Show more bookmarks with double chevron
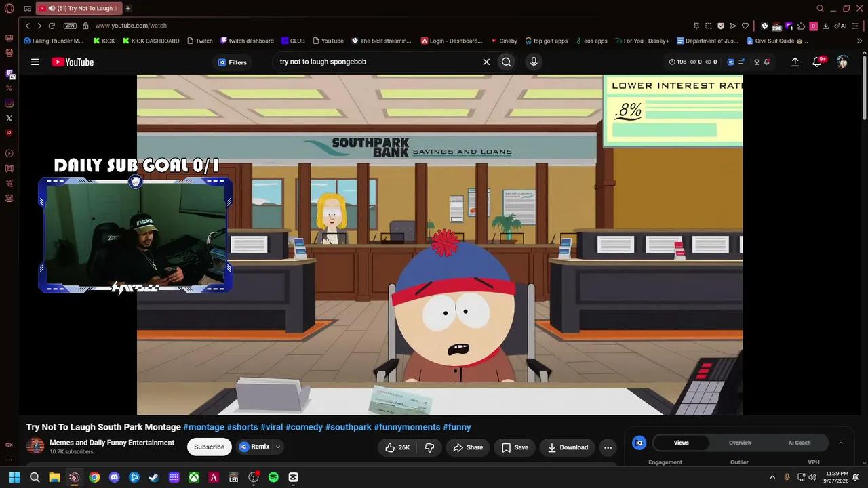The height and width of the screenshot is (488, 868). [x=860, y=41]
